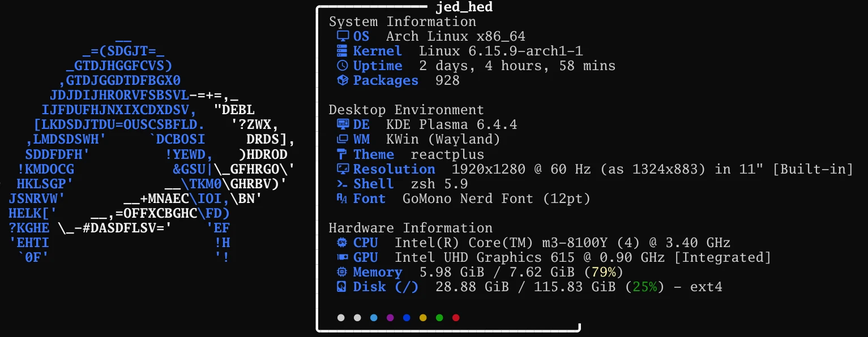Select the red color dot
This screenshot has height=337, width=868.
pos(456,318)
